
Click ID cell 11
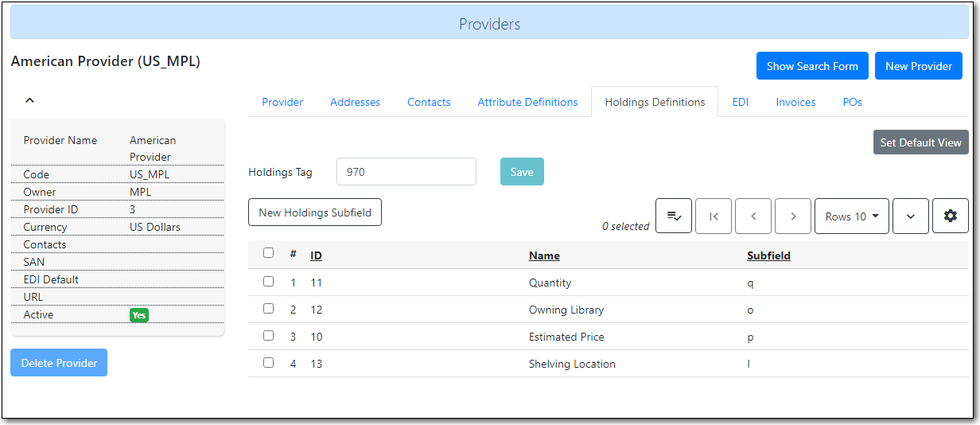pyautogui.click(x=316, y=283)
